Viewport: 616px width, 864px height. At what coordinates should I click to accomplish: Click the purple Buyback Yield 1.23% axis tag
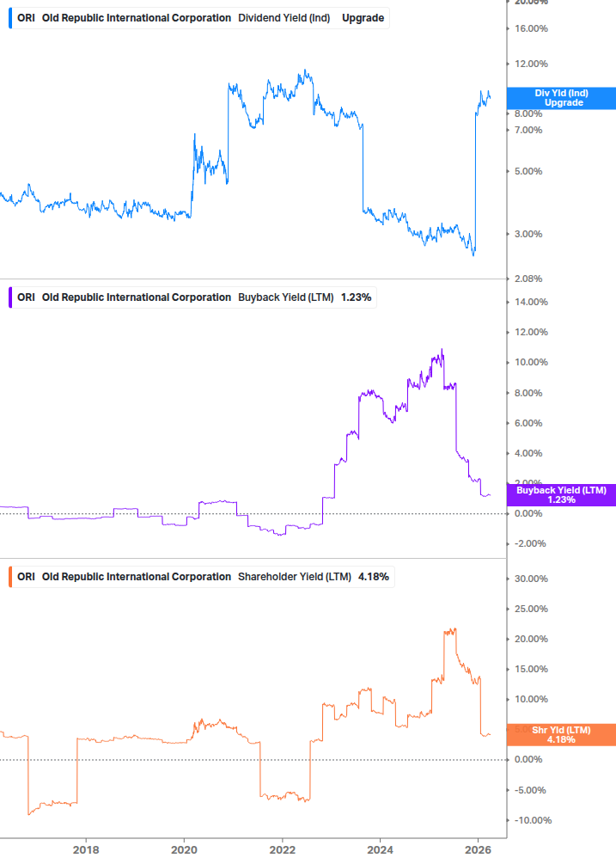(x=561, y=495)
